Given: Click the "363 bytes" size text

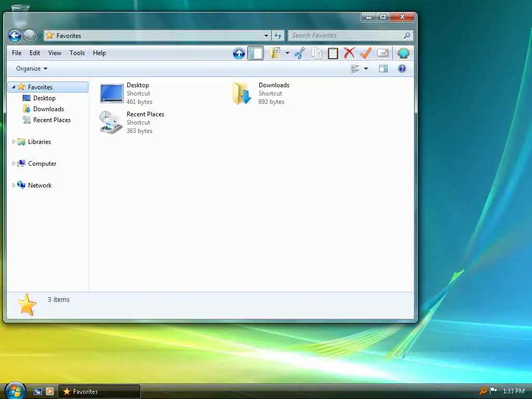Looking at the screenshot, I should 139,131.
